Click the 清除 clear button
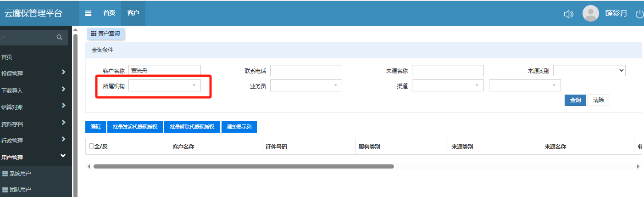644x197 pixels. tap(599, 100)
